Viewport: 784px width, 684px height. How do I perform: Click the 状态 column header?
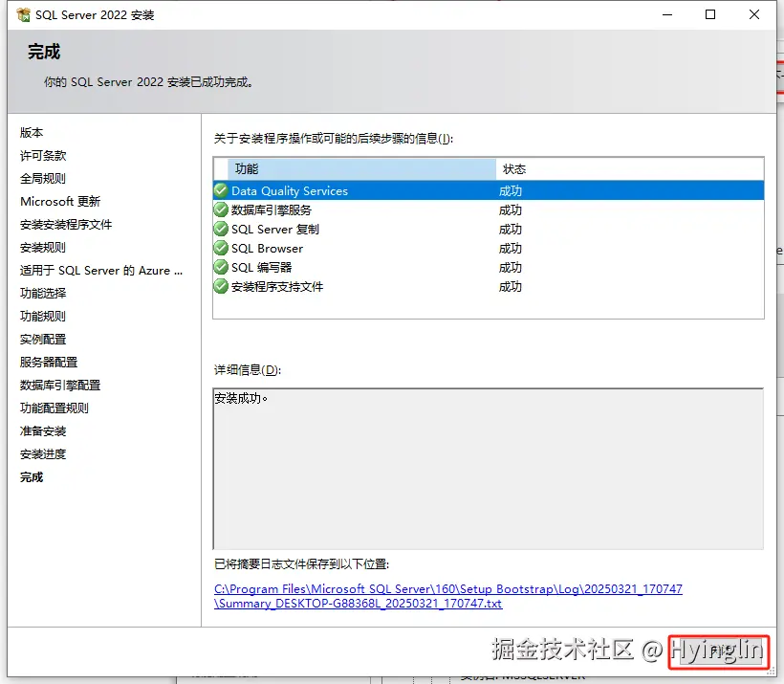[x=629, y=169]
